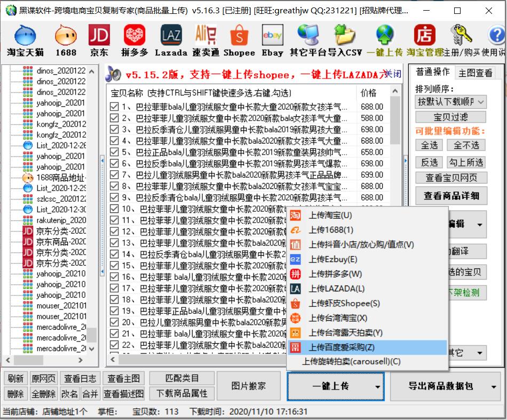The width and height of the screenshot is (507, 420).
Task: Toggle the checkbox for product 20
Action: [114, 322]
